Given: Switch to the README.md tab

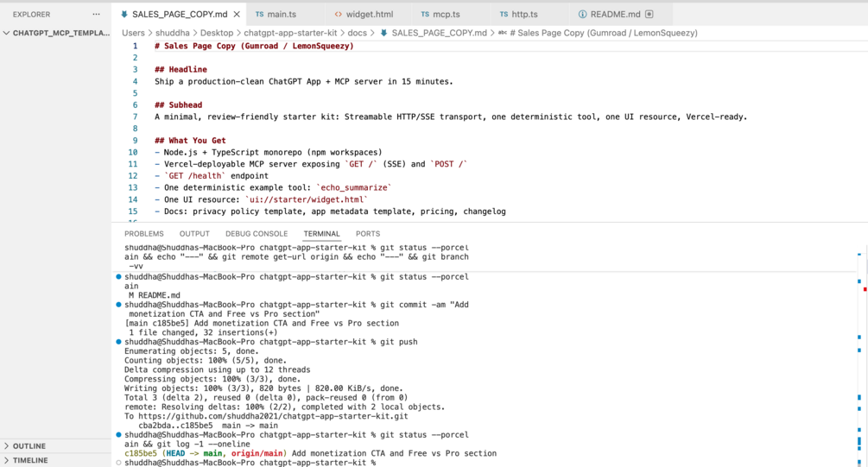Looking at the screenshot, I should coord(615,15).
